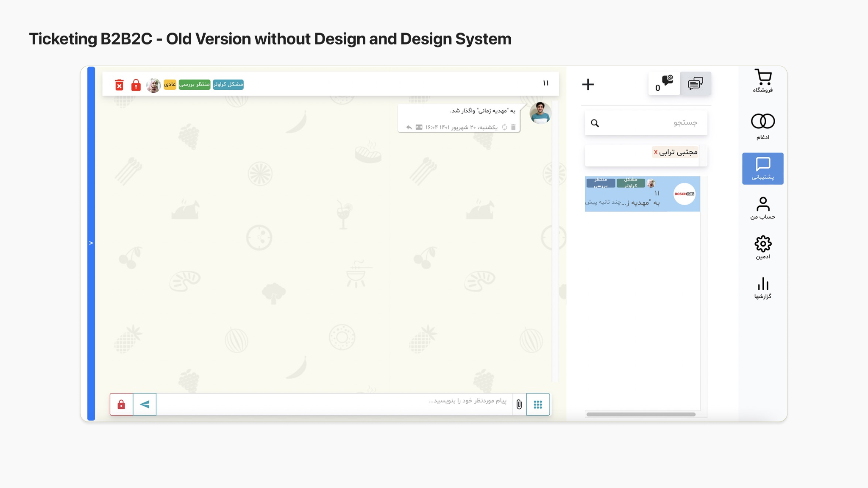
Task: Open حساب من account page
Action: click(x=763, y=208)
